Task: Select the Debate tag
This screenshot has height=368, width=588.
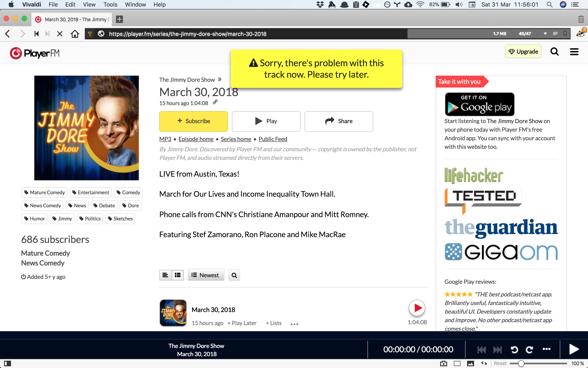Action: tap(104, 206)
